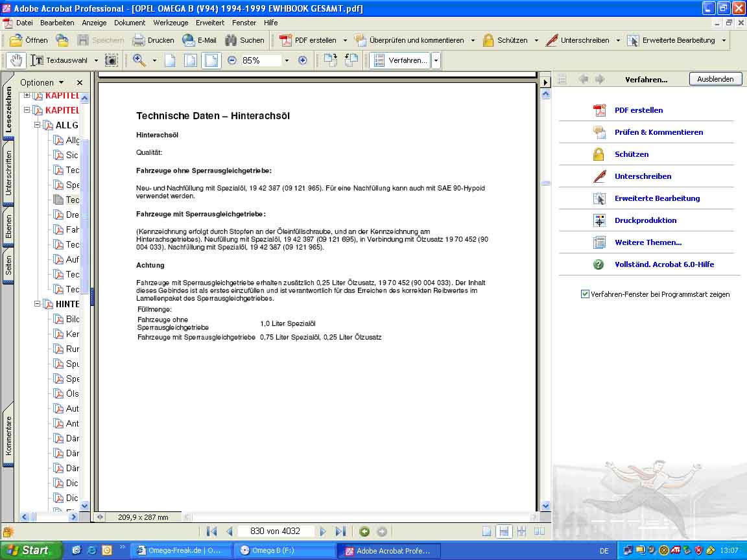
Task: Click the Ausblenden button
Action: [x=715, y=79]
